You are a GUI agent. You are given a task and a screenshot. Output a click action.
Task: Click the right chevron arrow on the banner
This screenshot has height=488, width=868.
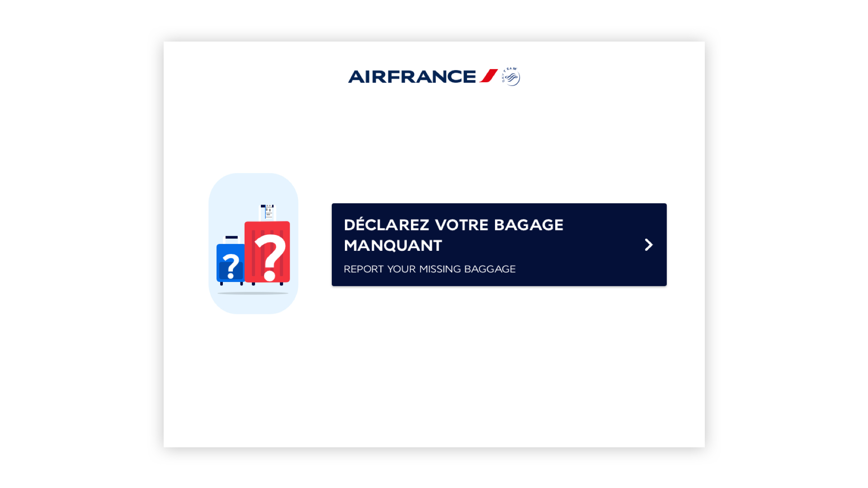[x=649, y=245]
